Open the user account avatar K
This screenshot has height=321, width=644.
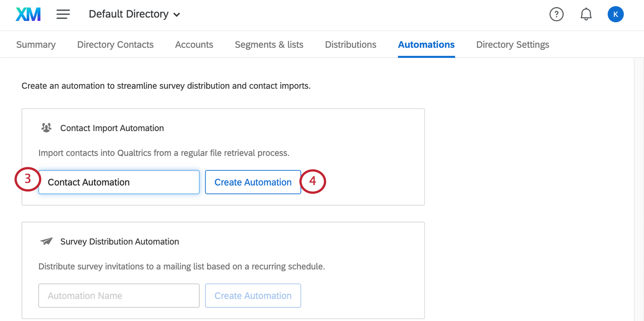[x=615, y=14]
